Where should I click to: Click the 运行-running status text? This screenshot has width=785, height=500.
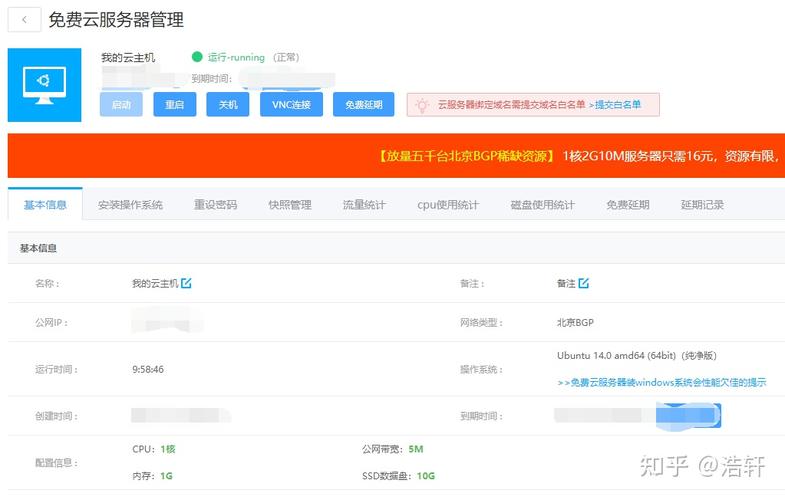click(x=236, y=58)
